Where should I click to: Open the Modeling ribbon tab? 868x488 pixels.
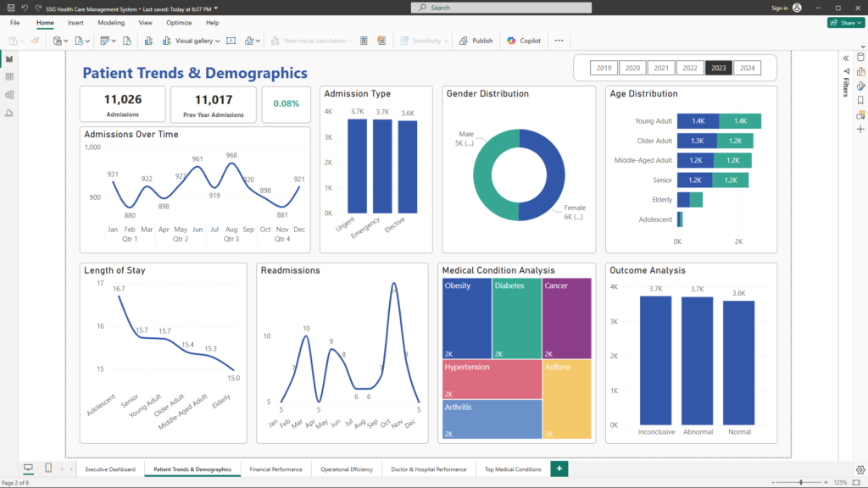111,23
